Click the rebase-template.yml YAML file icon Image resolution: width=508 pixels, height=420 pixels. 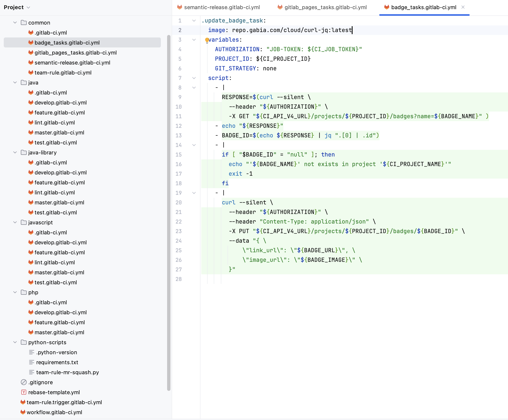click(24, 392)
